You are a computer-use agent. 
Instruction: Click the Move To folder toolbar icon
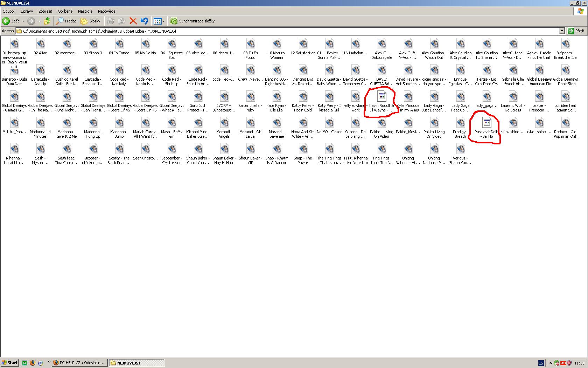[111, 21]
